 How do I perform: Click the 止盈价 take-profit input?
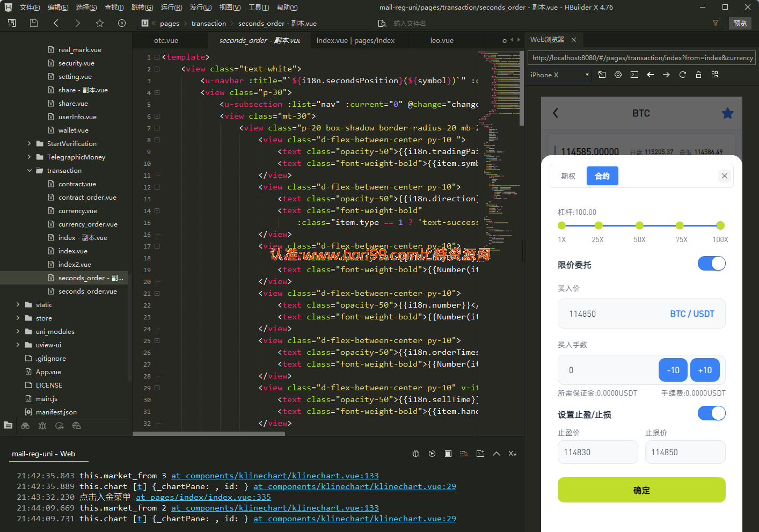pyautogui.click(x=598, y=452)
